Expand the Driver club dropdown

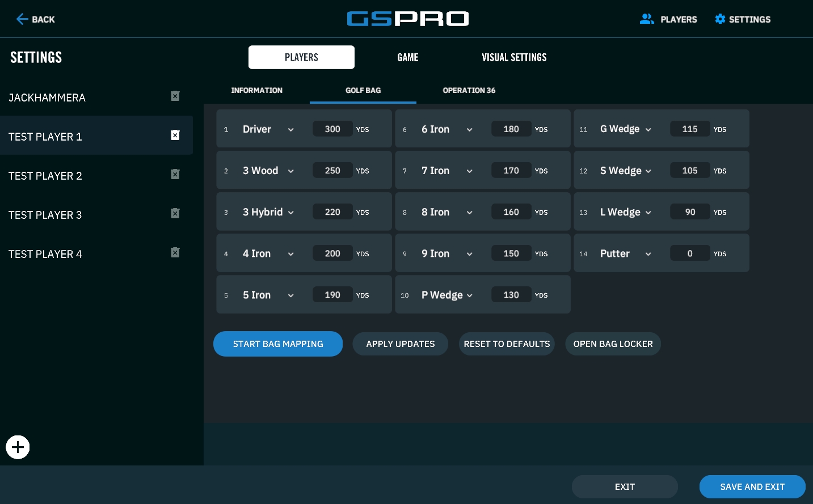coord(290,130)
